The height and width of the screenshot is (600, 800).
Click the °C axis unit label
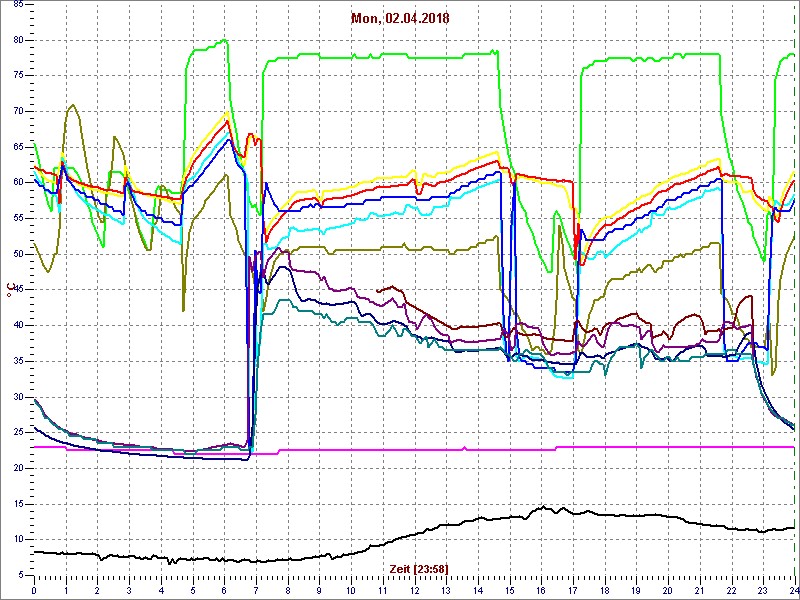(9, 290)
